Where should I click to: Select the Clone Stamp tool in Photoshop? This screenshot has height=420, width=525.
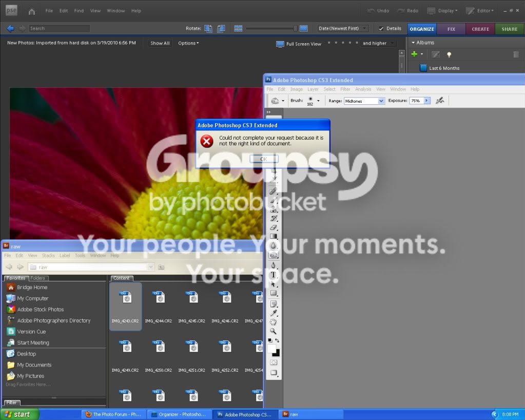(x=273, y=209)
